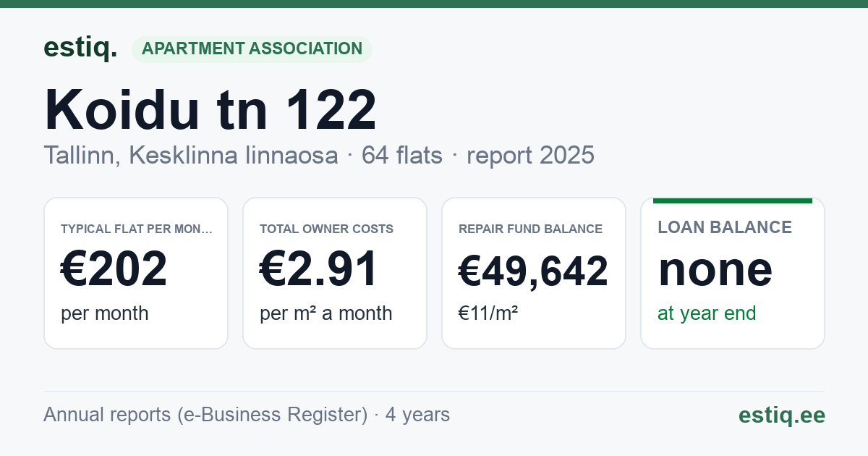This screenshot has width=868, height=456.
Task: Open the Typical flat per month card
Action: [x=136, y=273]
